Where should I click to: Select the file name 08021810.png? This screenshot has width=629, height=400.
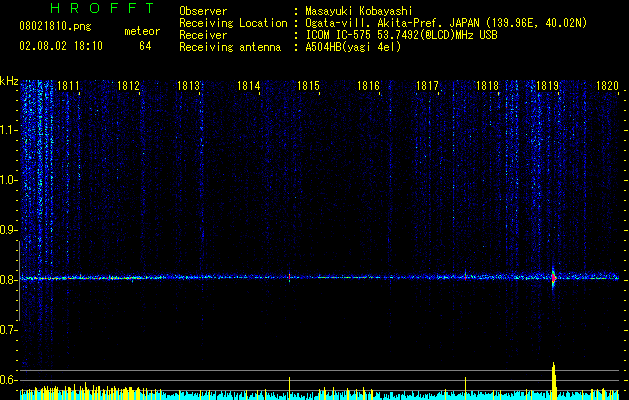tap(55, 26)
